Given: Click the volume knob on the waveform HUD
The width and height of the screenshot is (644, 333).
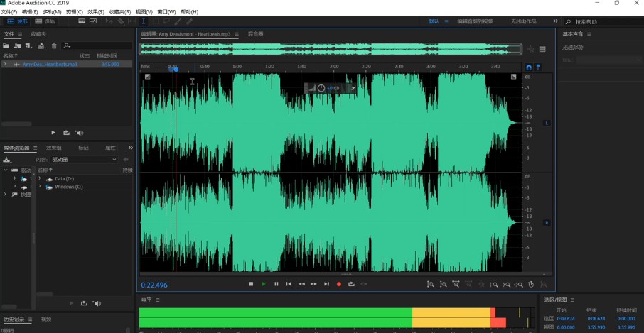Looking at the screenshot, I should click(x=321, y=88).
